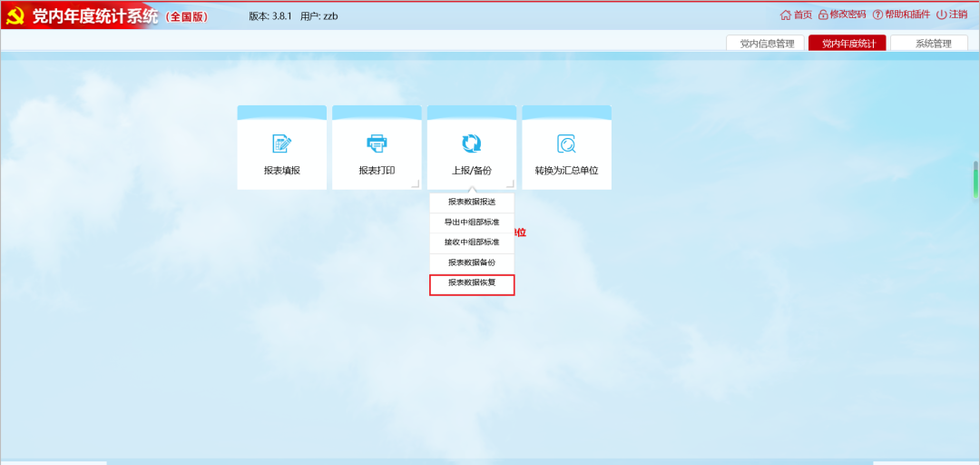The image size is (980, 465).
Task: Click the 首页 home icon
Action: click(x=786, y=15)
